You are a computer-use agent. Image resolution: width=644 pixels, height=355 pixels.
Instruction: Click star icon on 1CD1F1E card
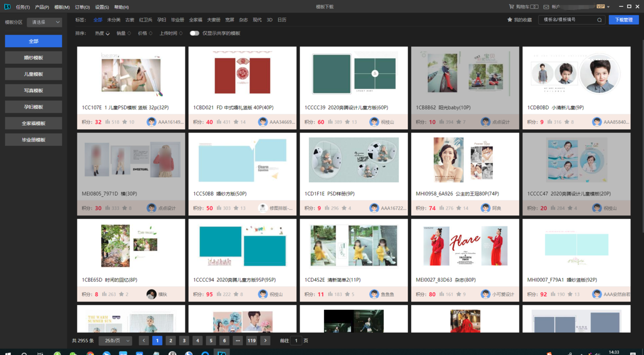click(x=345, y=208)
